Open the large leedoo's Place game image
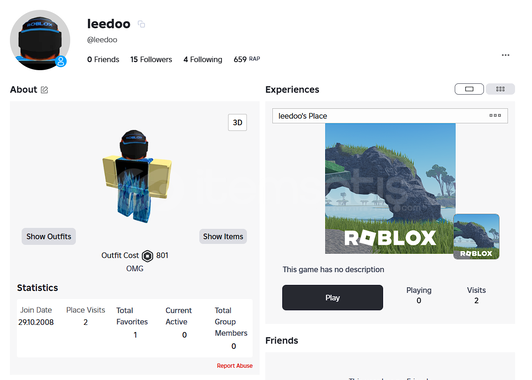532x380 pixels. point(390,189)
